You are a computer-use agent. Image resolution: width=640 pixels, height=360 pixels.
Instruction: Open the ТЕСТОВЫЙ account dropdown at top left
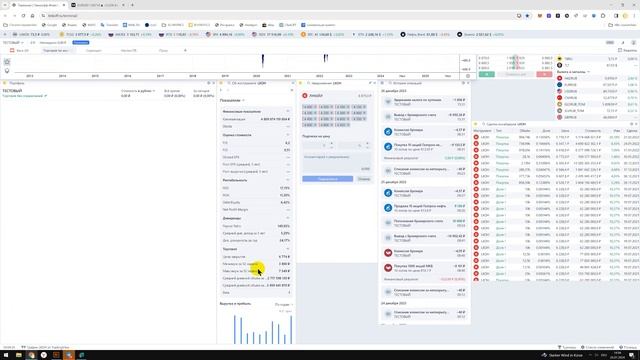tap(13, 42)
